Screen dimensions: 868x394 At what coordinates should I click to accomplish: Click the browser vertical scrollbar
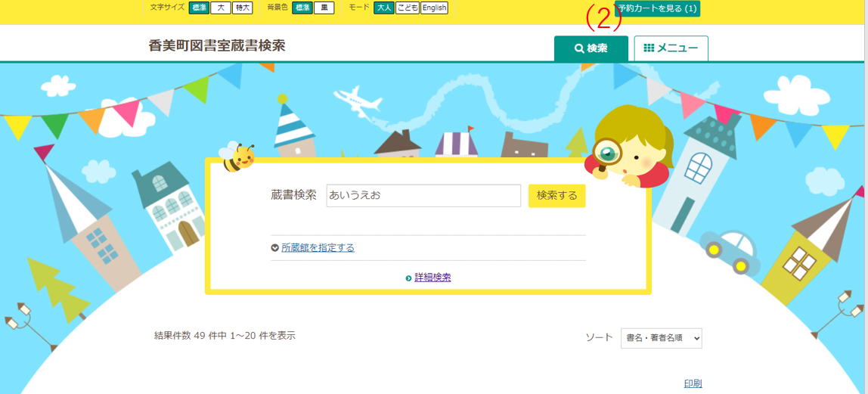pos(866,197)
